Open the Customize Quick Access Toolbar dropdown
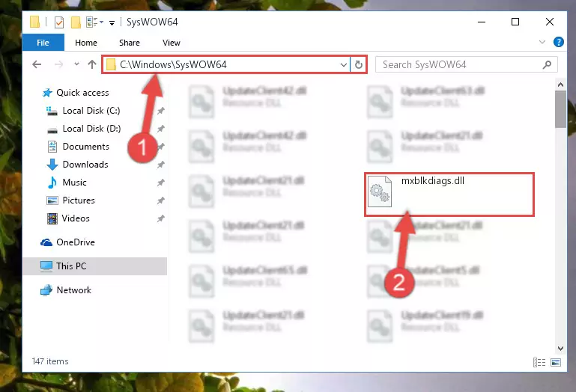Screen dimensions: 576x392 pos(112,22)
